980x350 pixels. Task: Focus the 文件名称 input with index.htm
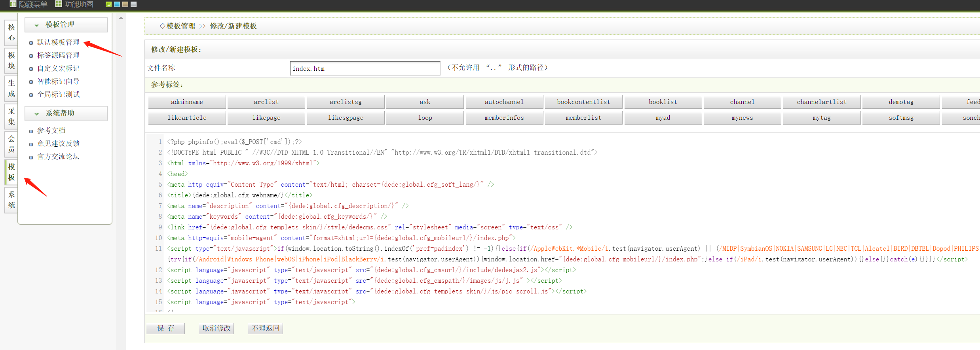pos(365,68)
